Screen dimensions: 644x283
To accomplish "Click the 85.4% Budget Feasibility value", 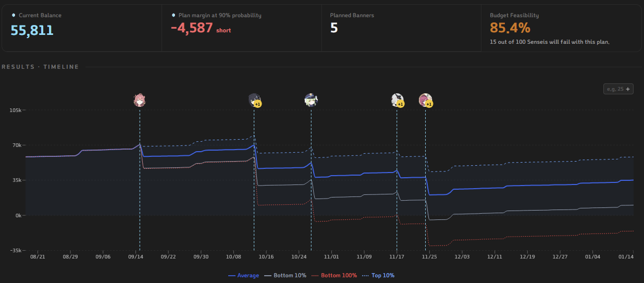I will [x=510, y=28].
